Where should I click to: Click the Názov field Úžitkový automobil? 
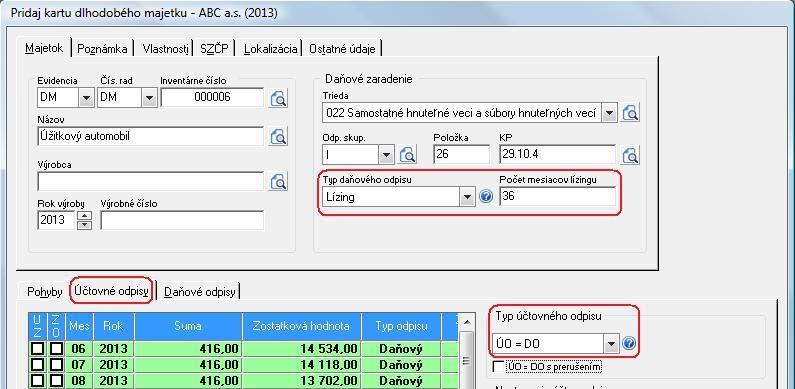151,136
